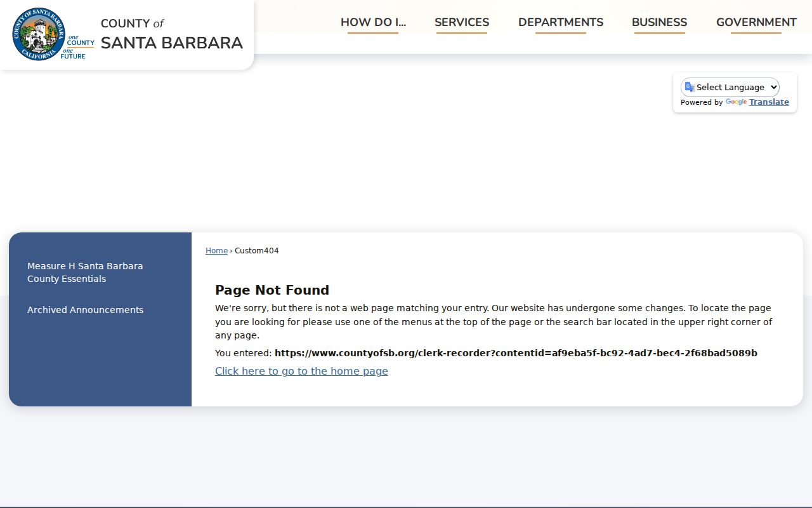Viewport: 812px width, 508px height.
Task: Open the GOVERNMENT menu
Action: point(756,22)
